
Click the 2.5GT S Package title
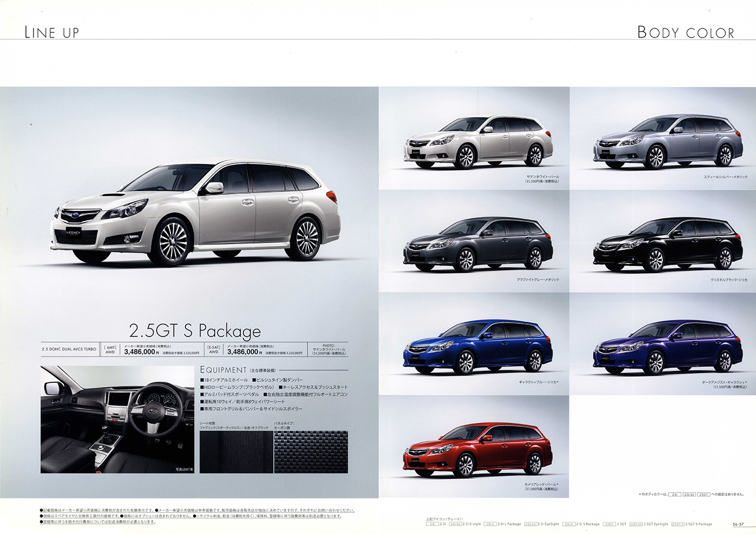coord(195,331)
